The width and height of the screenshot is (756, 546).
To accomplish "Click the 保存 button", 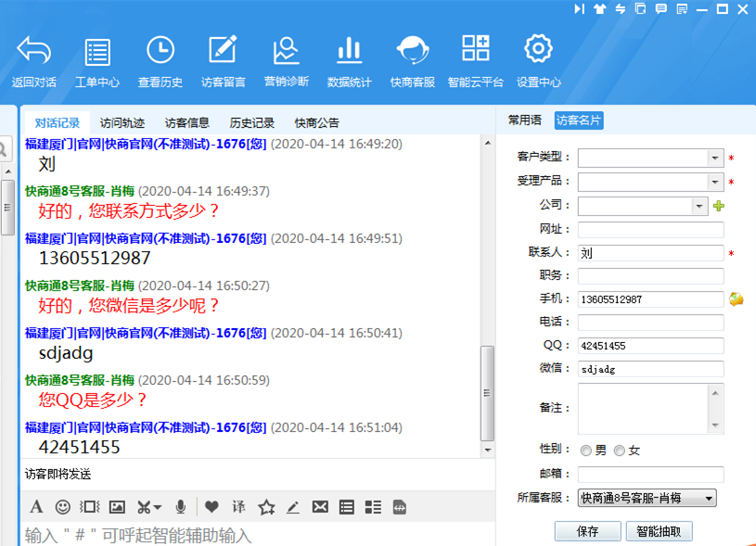I will click(587, 531).
